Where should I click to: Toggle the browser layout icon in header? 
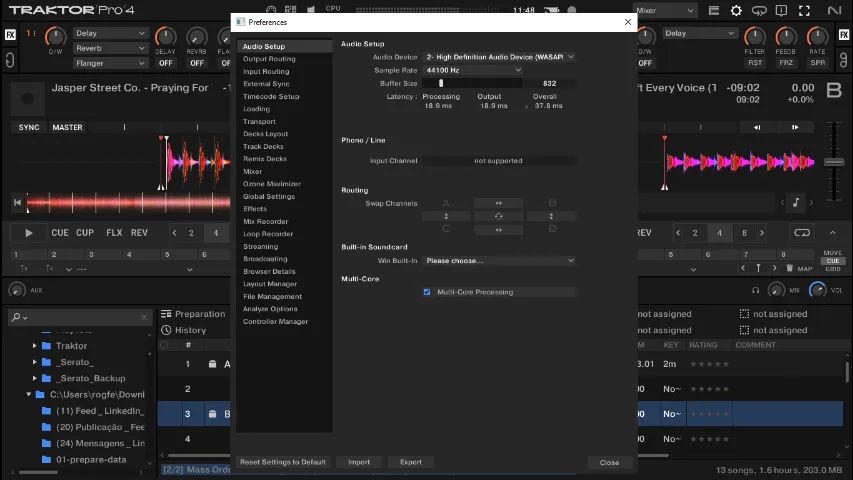(714, 10)
